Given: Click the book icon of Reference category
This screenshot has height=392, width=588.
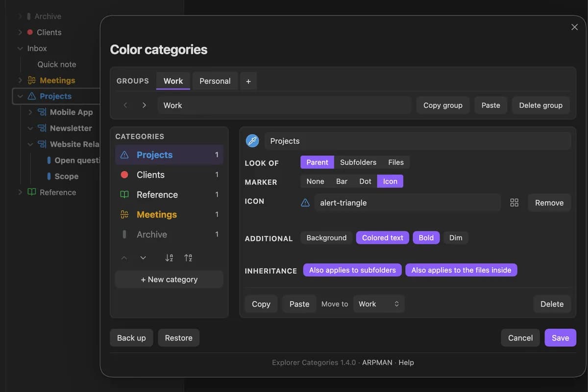Looking at the screenshot, I should click(124, 195).
